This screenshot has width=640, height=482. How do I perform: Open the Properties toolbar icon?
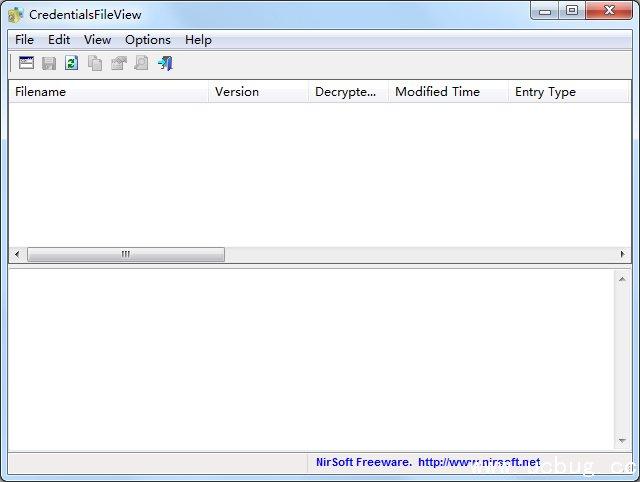[x=118, y=63]
